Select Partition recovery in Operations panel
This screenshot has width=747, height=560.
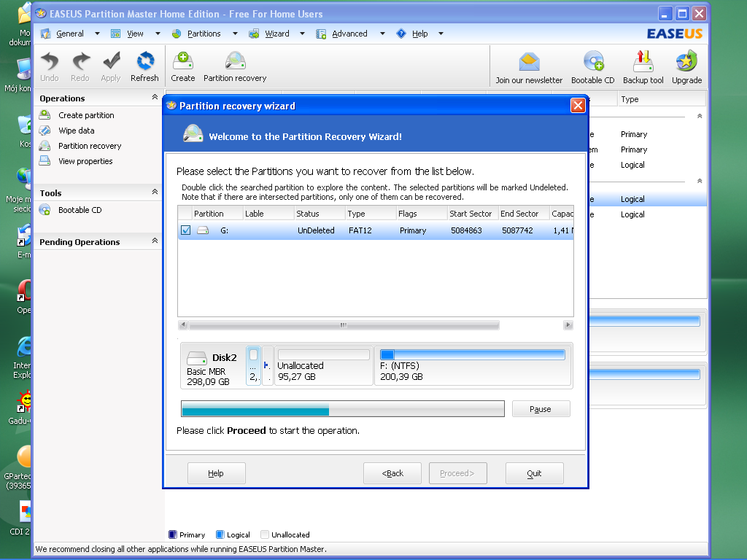pyautogui.click(x=90, y=146)
